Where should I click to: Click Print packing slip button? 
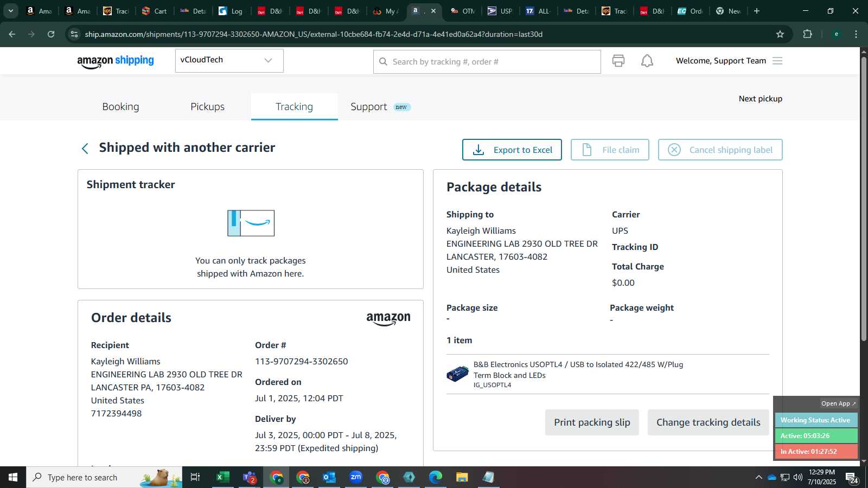[592, 422]
